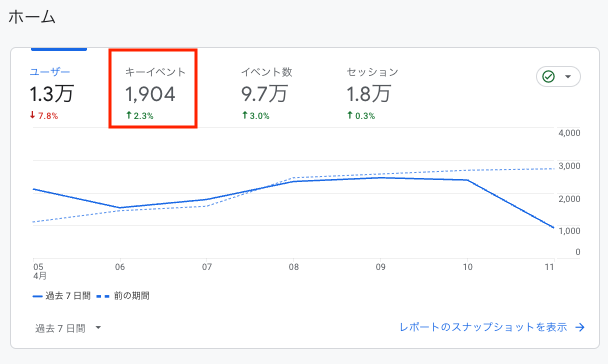
Task: Click the green checkmark data quality icon
Action: click(x=548, y=76)
